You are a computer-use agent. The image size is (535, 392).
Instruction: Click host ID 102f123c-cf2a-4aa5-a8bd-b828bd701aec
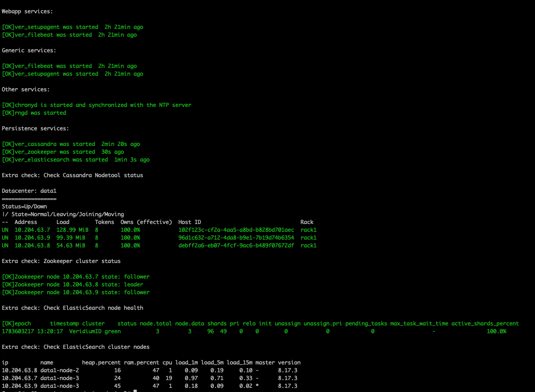(236, 230)
